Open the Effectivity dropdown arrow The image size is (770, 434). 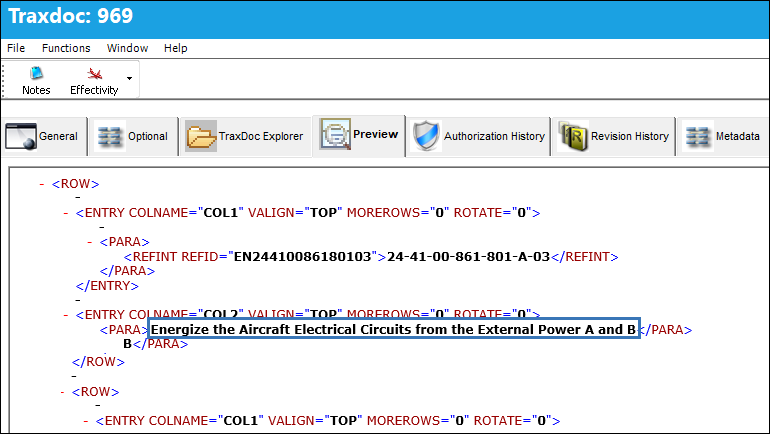point(129,79)
